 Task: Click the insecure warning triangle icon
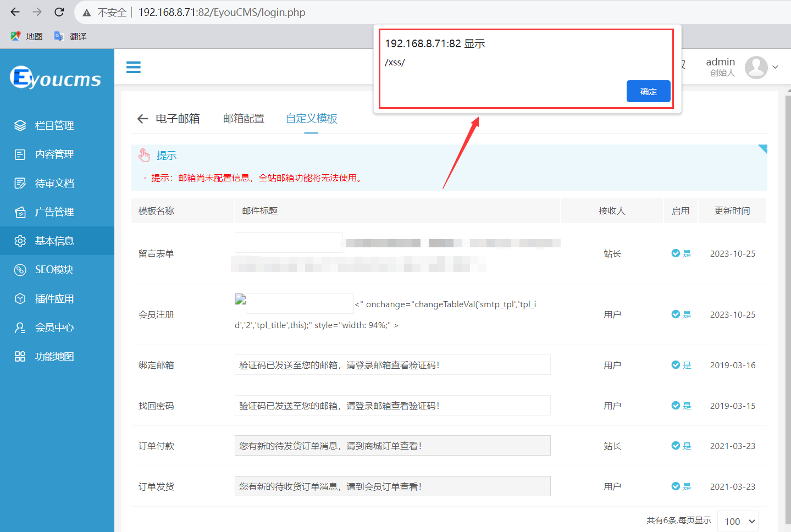[87, 13]
